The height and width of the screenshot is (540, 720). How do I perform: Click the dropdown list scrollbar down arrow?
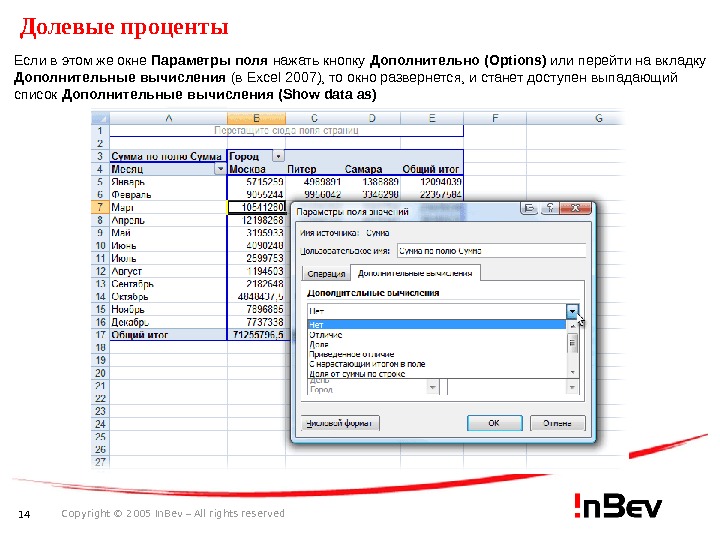point(572,372)
